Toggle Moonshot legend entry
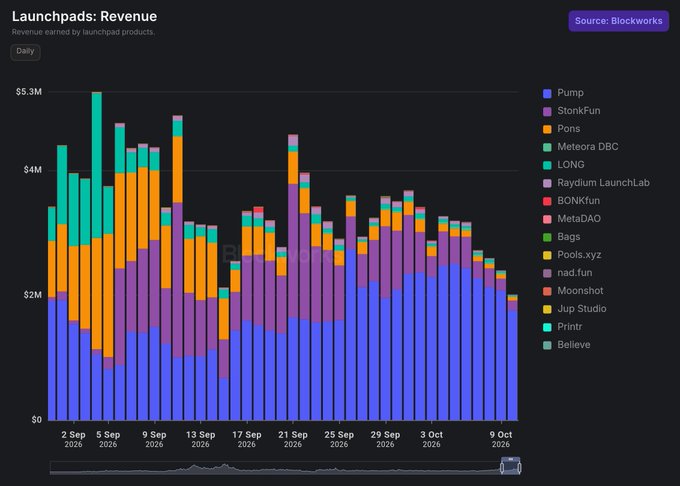The width and height of the screenshot is (680, 486). [573, 291]
